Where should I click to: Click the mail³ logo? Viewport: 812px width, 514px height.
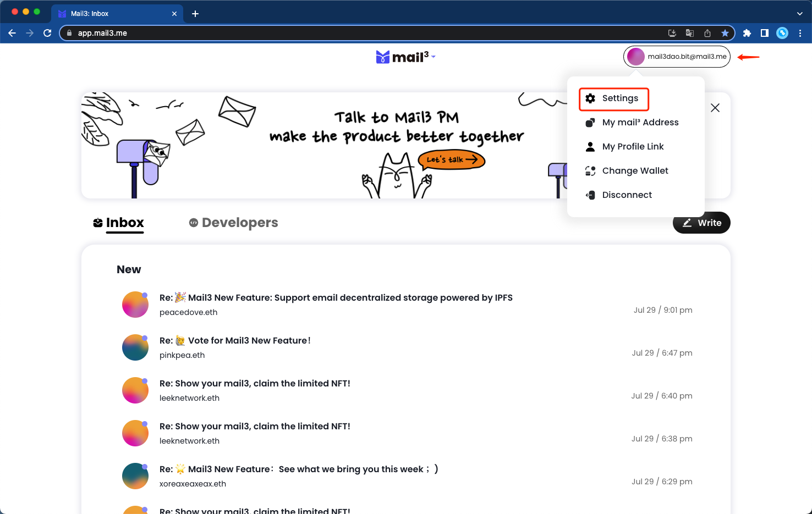[402, 57]
